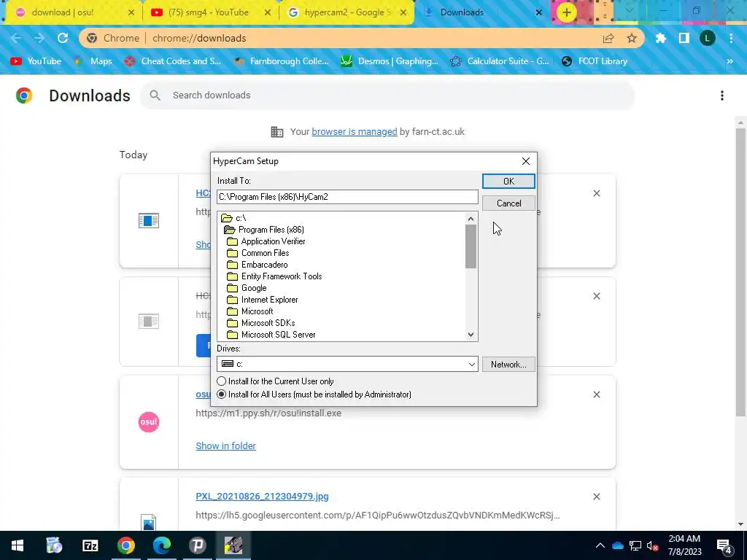Viewport: 747px width, 560px height.
Task: Open the Windows Start menu
Action: coord(18,545)
